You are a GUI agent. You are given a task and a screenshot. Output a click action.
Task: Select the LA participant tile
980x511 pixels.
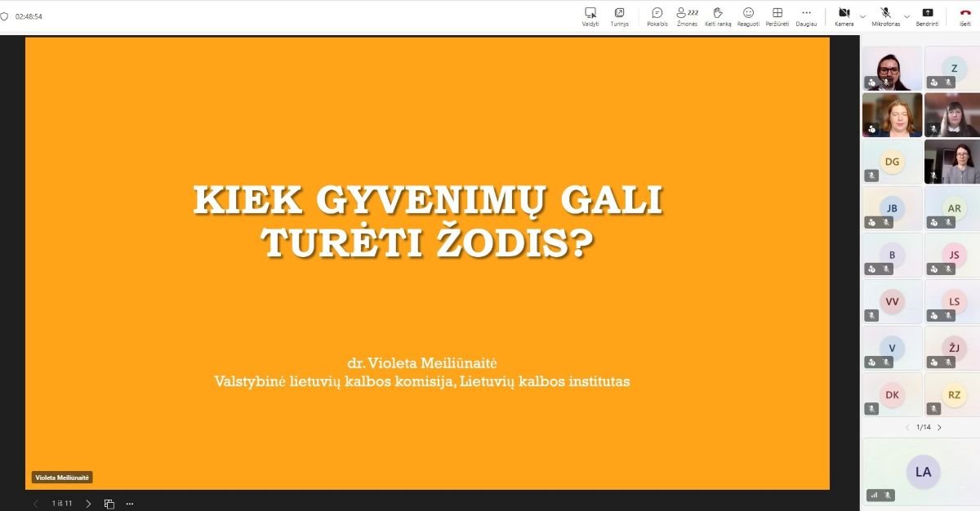tap(923, 472)
